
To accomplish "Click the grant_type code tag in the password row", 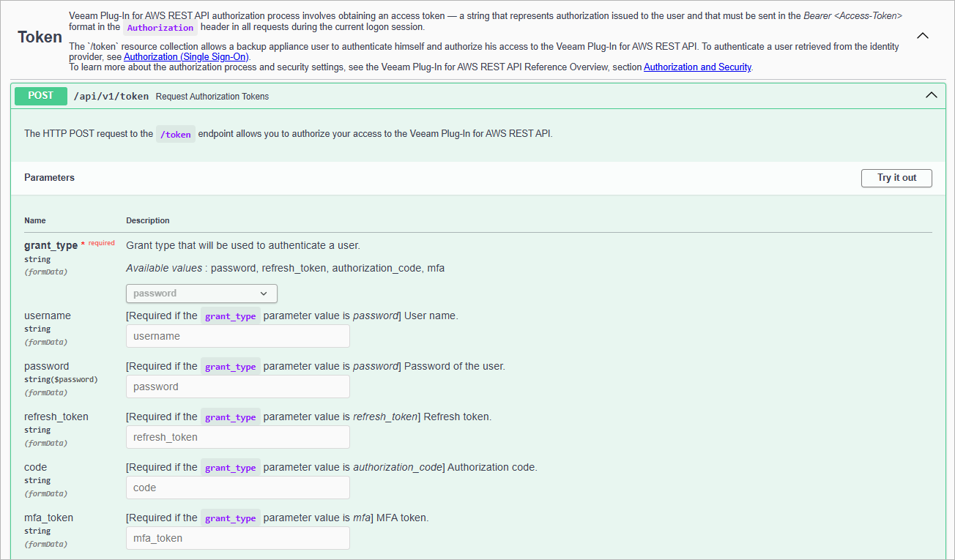I will (230, 367).
